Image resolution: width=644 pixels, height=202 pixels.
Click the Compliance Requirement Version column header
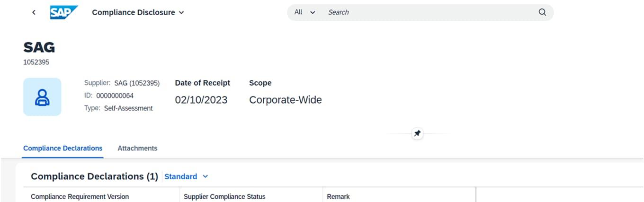point(80,196)
